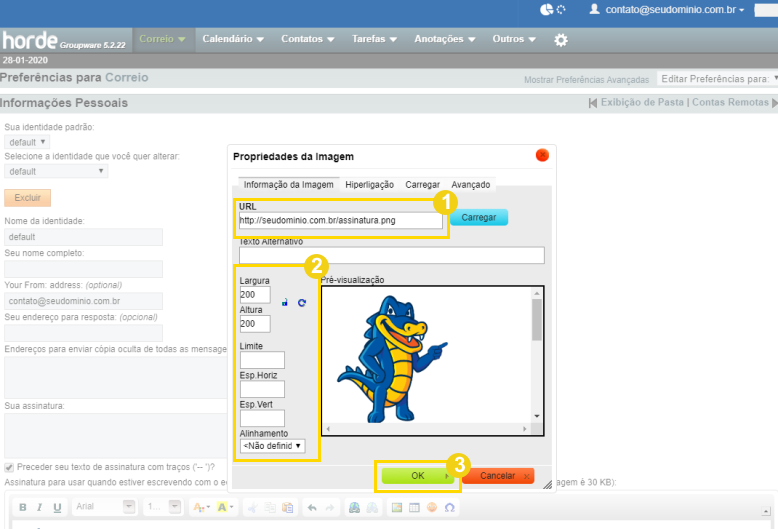Image resolution: width=778 pixels, height=529 pixels.
Task: Open the Correio menu
Action: tap(162, 39)
